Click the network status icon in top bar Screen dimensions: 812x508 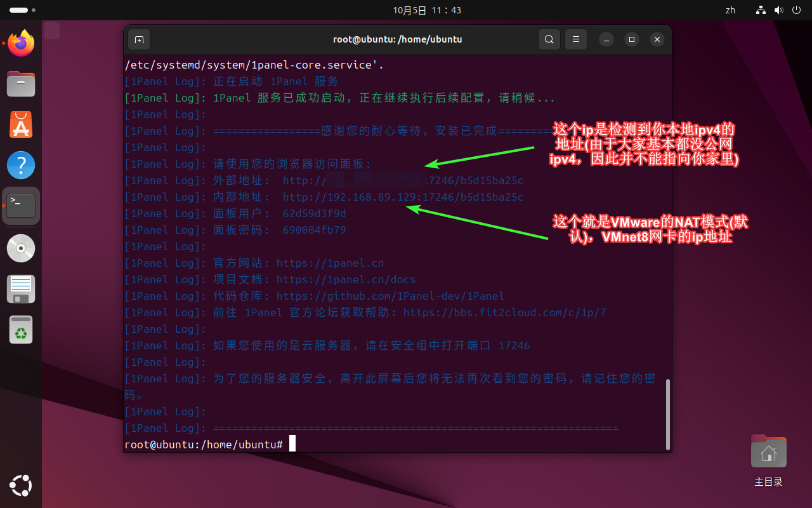click(761, 10)
